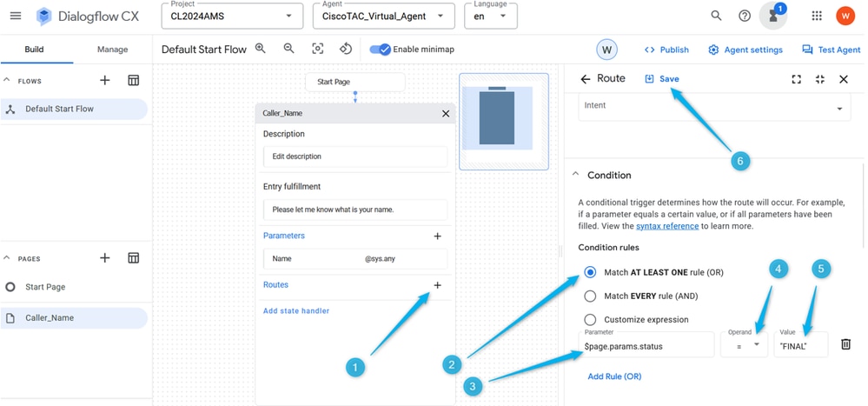This screenshot has height=406, width=868.
Task: Click Add Rule (OR)
Action: [x=614, y=376]
